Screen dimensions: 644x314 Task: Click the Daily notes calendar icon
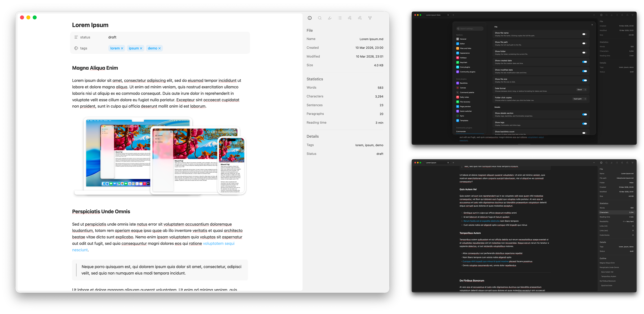[458, 97]
